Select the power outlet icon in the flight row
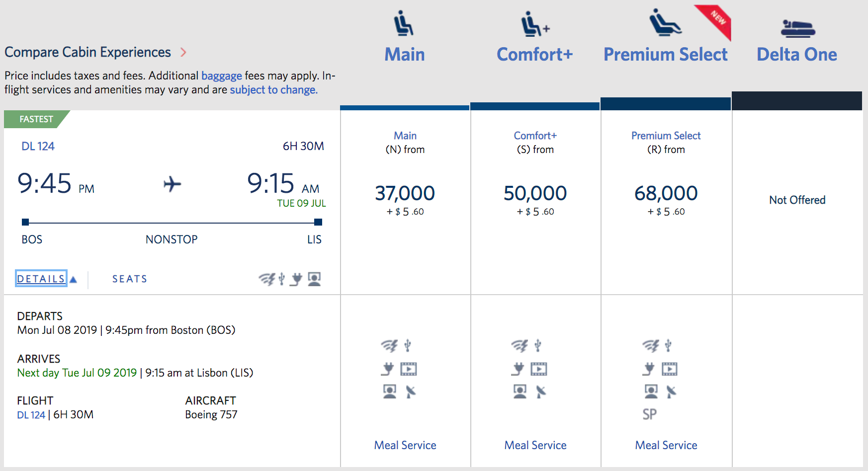This screenshot has height=471, width=868. click(x=297, y=279)
